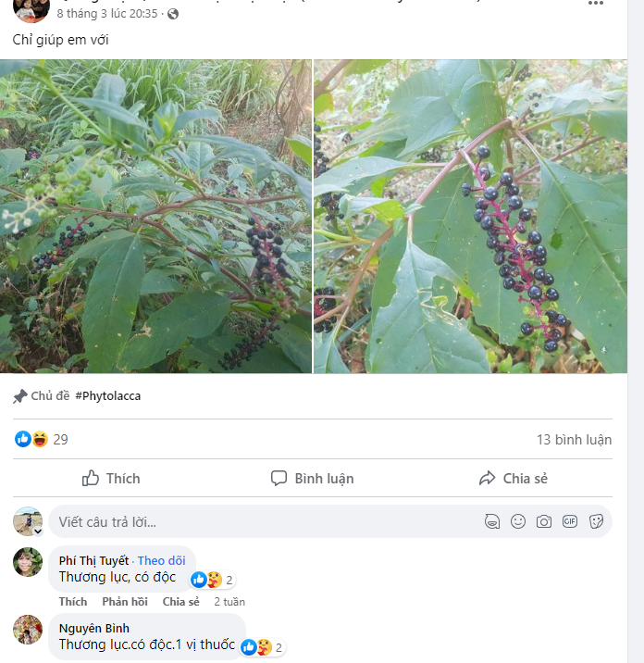Open the commenter identity switcher dropdown avatar

[28, 521]
